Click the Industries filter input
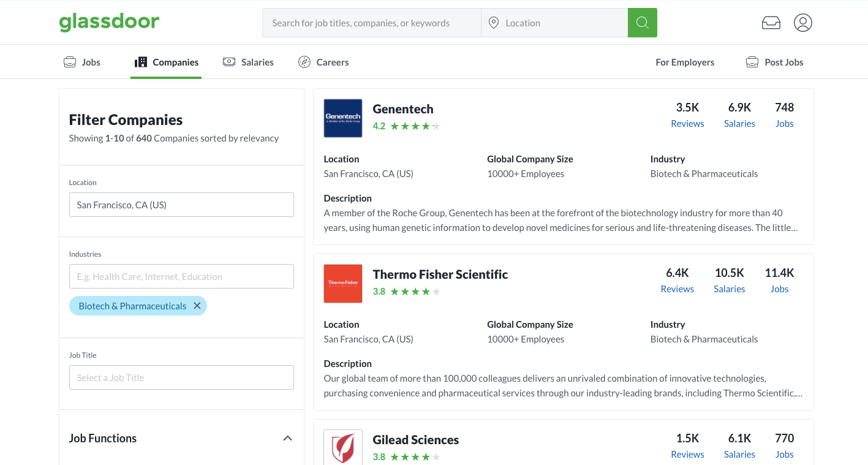The image size is (868, 465). 181,276
